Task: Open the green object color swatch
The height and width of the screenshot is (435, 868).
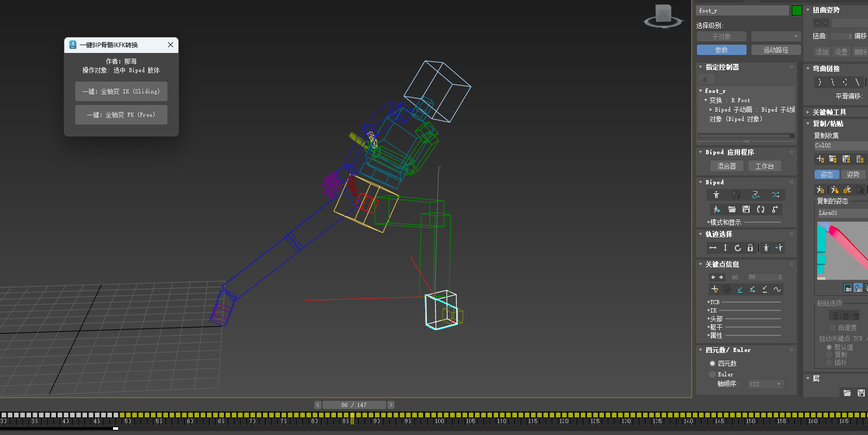Action: click(x=797, y=10)
